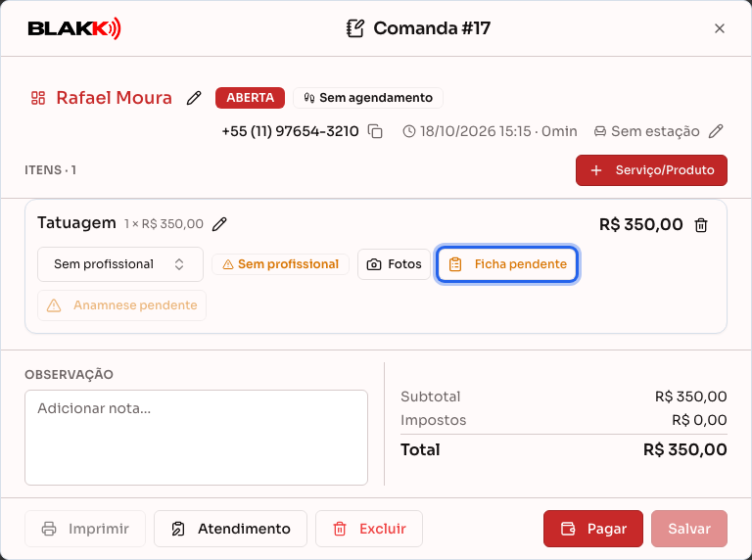Open the Anamnese pendente warning

click(x=121, y=305)
